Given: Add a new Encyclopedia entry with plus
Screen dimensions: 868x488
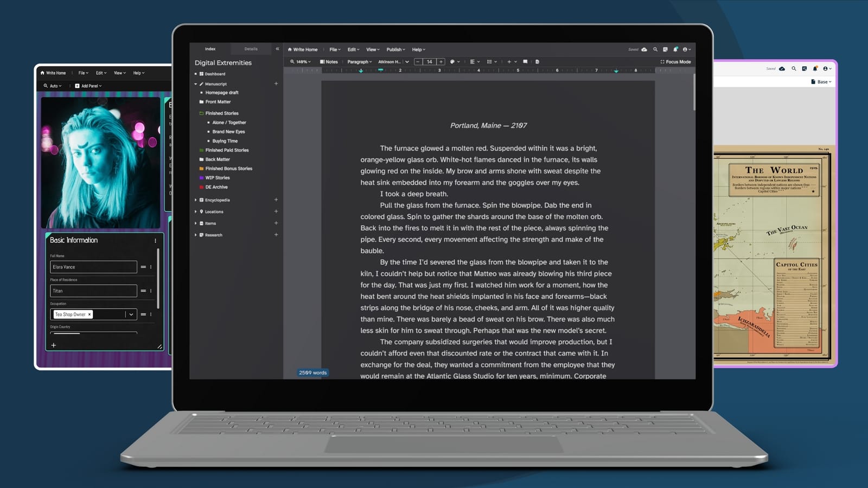Looking at the screenshot, I should (x=276, y=200).
